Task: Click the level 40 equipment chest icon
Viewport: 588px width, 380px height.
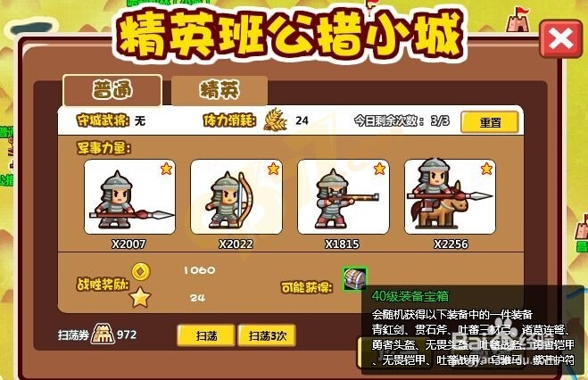Action: (355, 279)
